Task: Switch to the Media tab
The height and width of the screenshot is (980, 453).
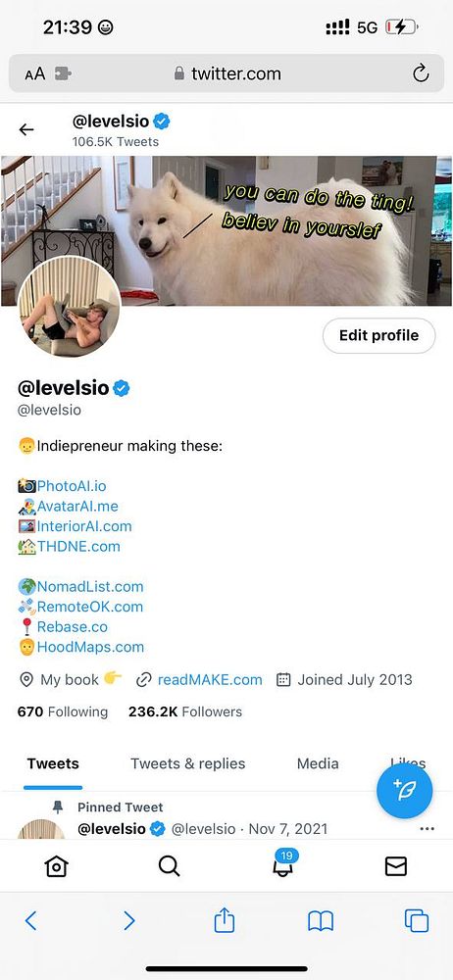Action: [318, 763]
